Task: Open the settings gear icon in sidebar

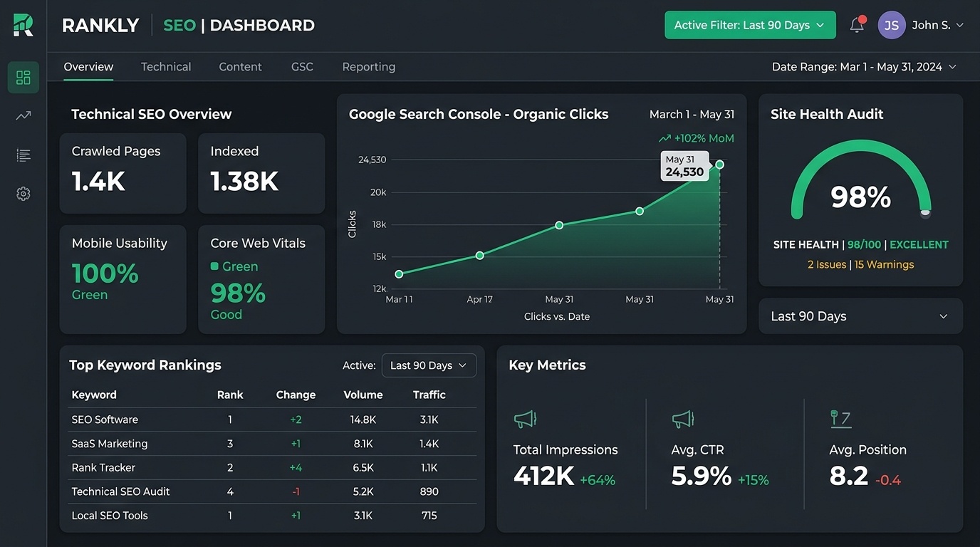Action: click(x=24, y=194)
